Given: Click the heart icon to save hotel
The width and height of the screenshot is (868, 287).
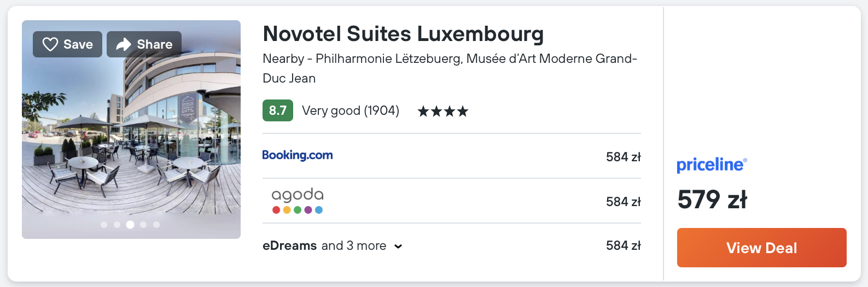Looking at the screenshot, I should tap(50, 44).
